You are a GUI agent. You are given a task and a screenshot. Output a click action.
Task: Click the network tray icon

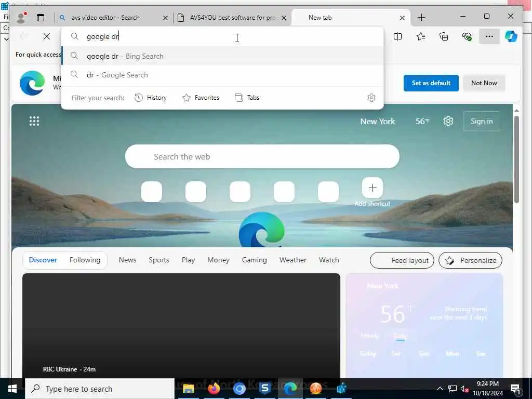[x=453, y=389]
